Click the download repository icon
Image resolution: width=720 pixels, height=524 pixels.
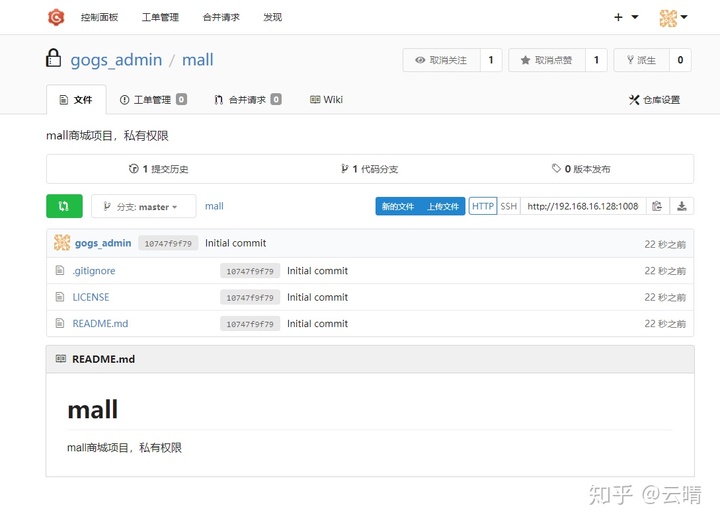[682, 206]
